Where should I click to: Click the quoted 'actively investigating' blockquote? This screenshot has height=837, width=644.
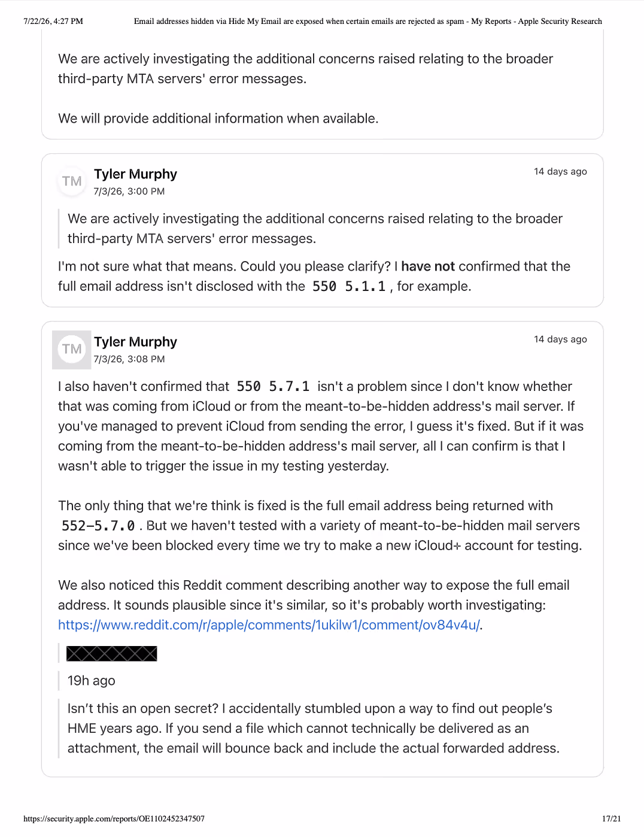coord(315,229)
